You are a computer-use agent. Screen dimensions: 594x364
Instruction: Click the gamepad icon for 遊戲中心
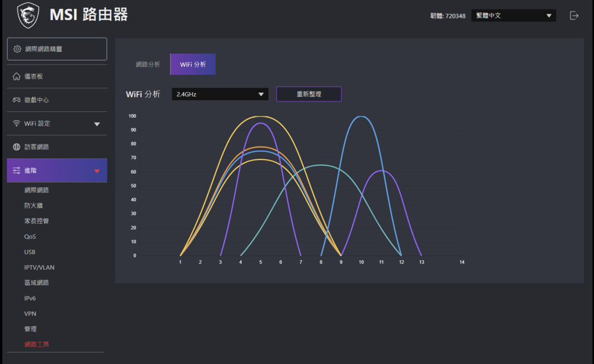pyautogui.click(x=16, y=100)
